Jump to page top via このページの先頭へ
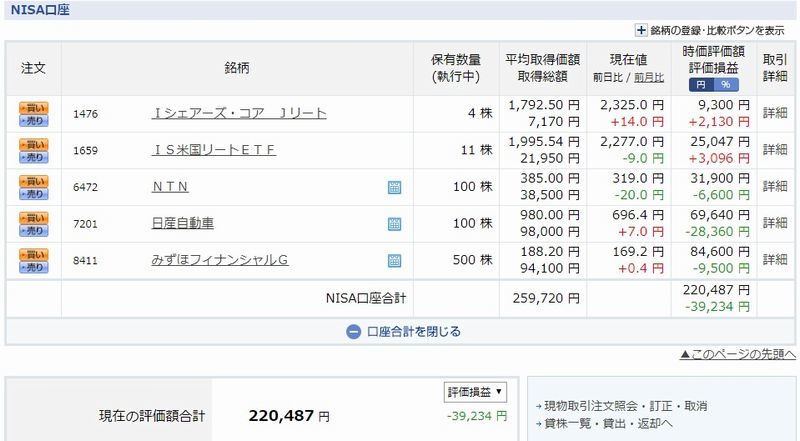800x441 pixels. pyautogui.click(x=738, y=354)
